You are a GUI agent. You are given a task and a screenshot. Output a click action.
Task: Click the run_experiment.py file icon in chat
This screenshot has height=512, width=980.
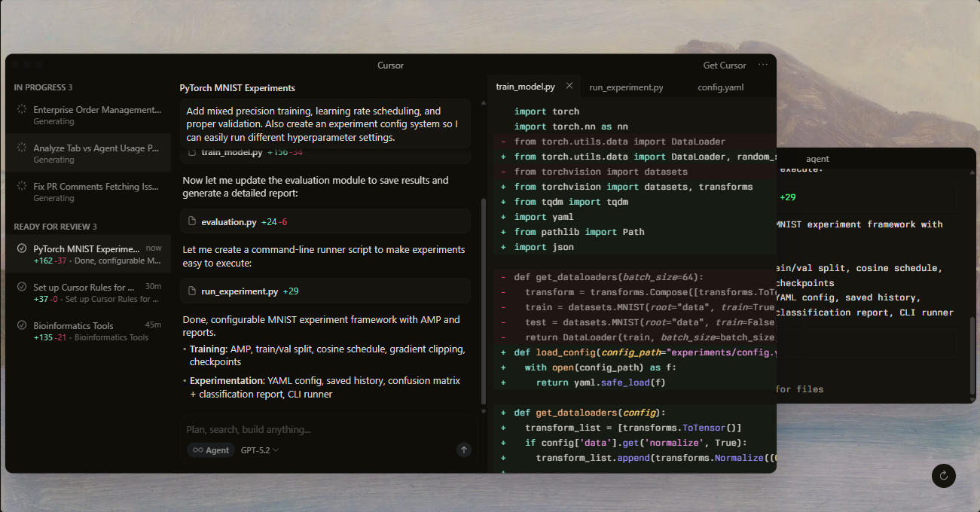[x=192, y=291]
